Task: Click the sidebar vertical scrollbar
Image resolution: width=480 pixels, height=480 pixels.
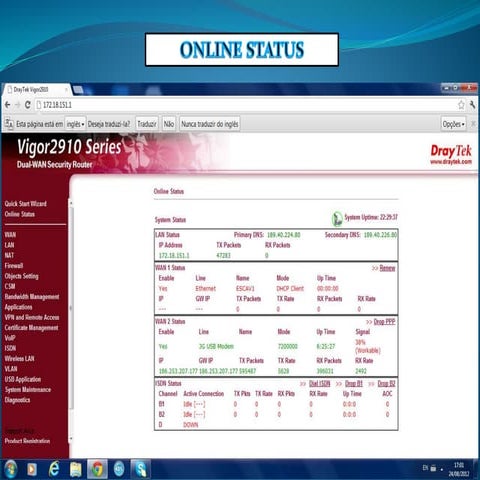Action: (70, 320)
